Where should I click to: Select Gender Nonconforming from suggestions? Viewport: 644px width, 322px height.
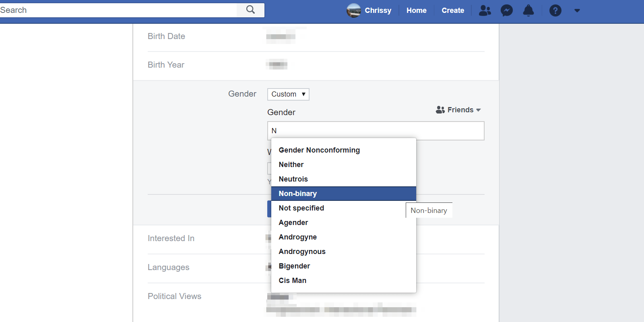pyautogui.click(x=344, y=150)
